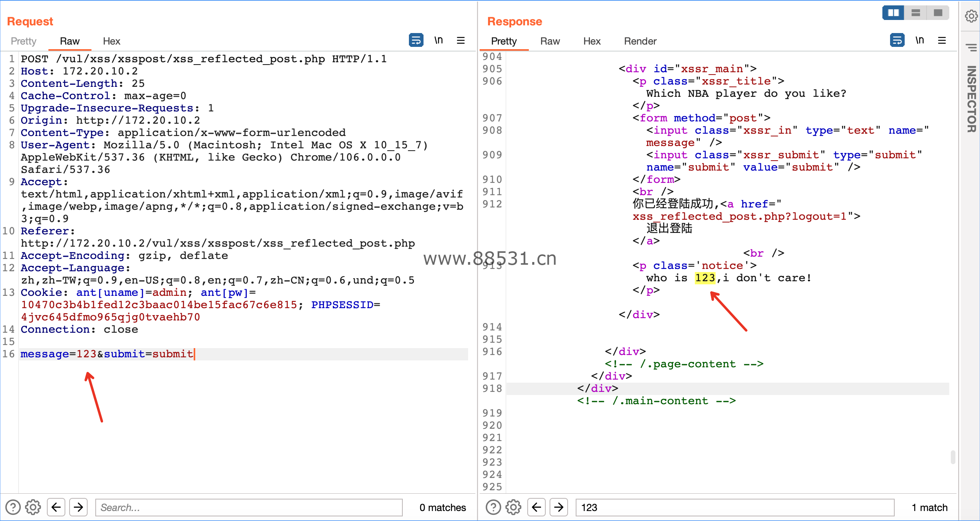Select top-bottom layout view
The image size is (980, 521).
[x=915, y=13]
